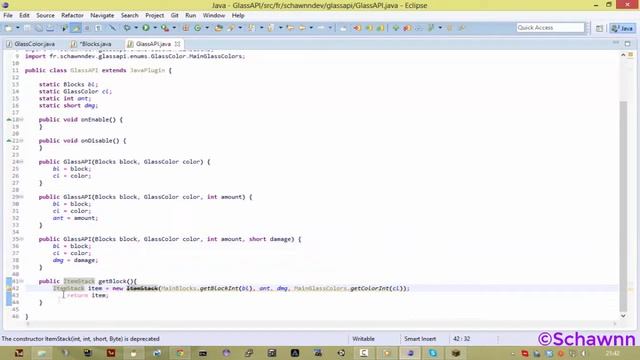Minimize the editor area
This screenshot has height=360, width=640.
click(x=616, y=43)
